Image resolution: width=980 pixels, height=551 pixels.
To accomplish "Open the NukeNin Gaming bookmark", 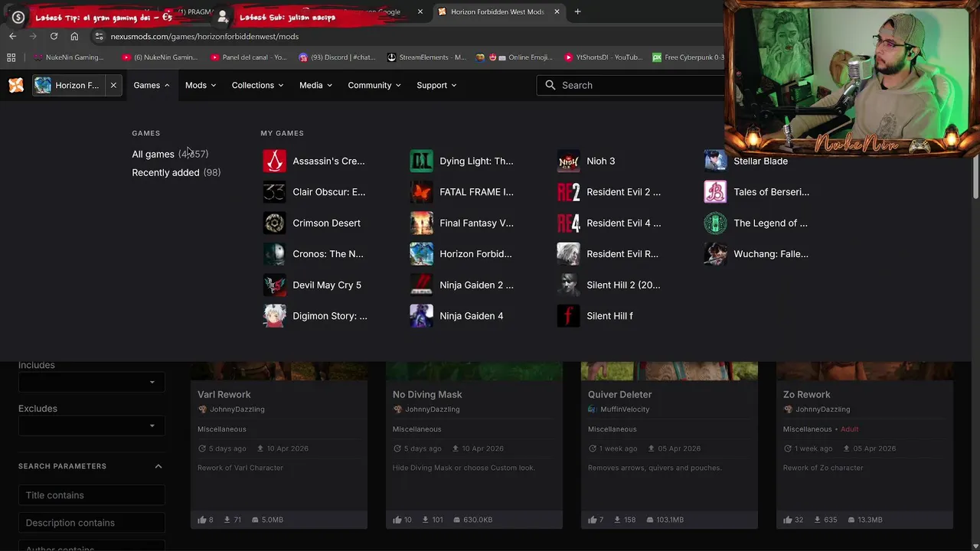I will coord(69,57).
